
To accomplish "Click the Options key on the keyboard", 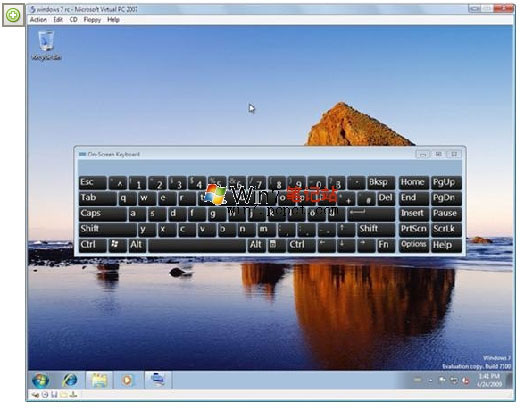I will click(x=414, y=245).
